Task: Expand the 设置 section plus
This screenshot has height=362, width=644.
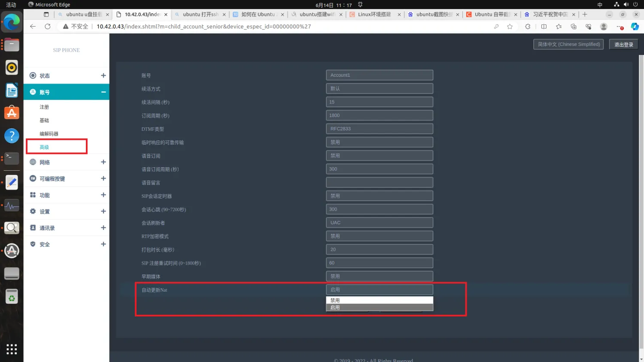Action: pyautogui.click(x=103, y=211)
